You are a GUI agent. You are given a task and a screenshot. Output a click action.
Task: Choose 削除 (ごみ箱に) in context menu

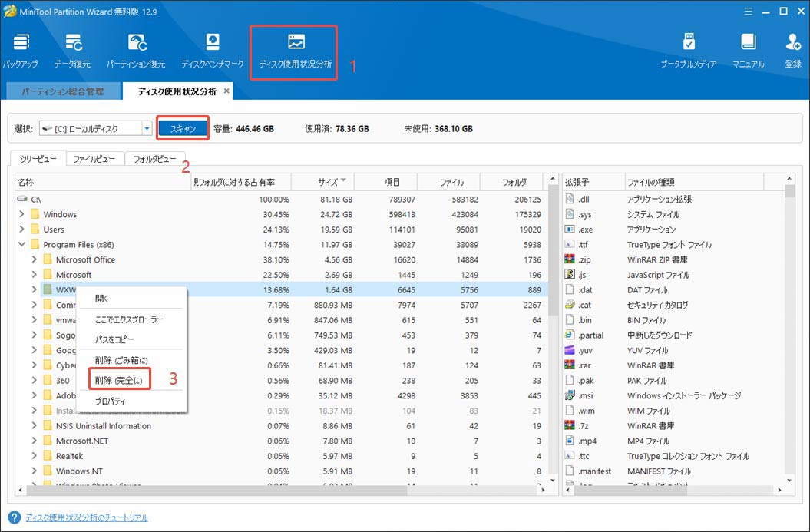131,360
